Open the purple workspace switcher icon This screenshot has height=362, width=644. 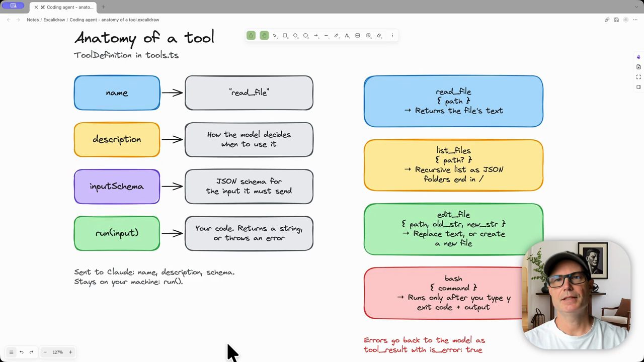tap(13, 6)
